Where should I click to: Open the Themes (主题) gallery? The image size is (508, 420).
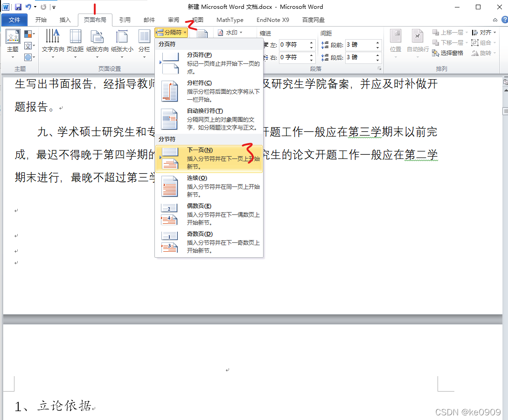(x=13, y=44)
